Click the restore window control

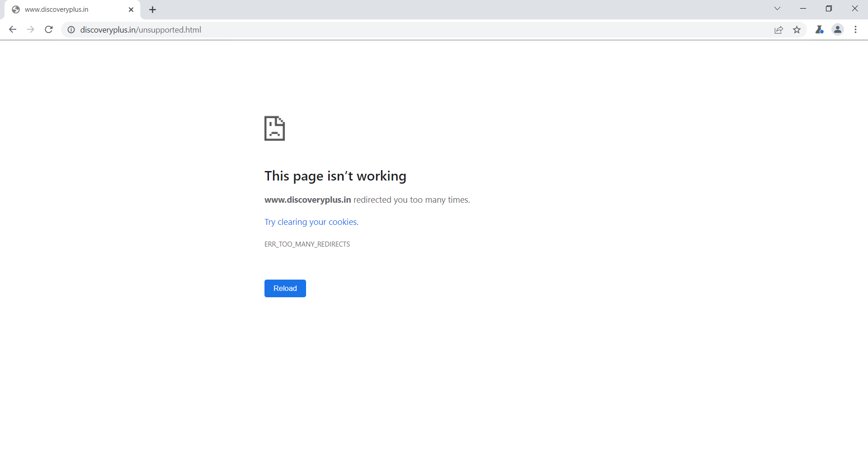click(829, 8)
